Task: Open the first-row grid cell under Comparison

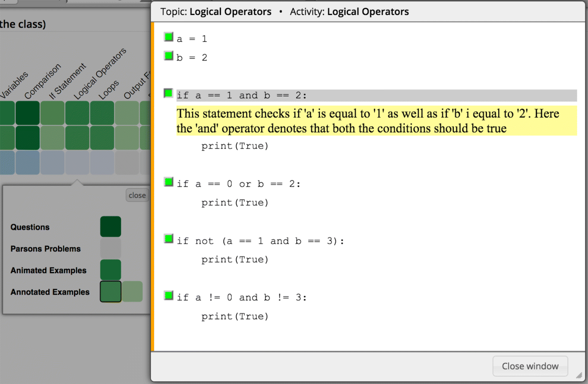Action: [x=28, y=113]
